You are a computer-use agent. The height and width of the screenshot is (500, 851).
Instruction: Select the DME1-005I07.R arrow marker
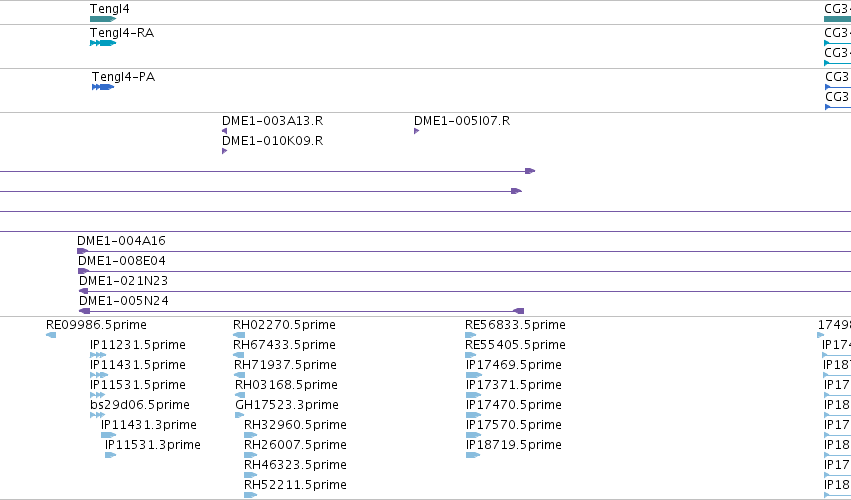point(416,131)
